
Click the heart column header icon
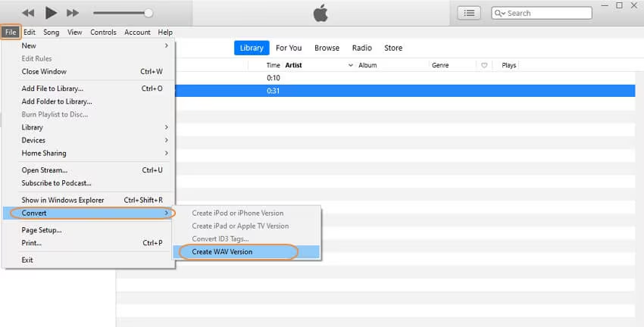[x=484, y=65]
